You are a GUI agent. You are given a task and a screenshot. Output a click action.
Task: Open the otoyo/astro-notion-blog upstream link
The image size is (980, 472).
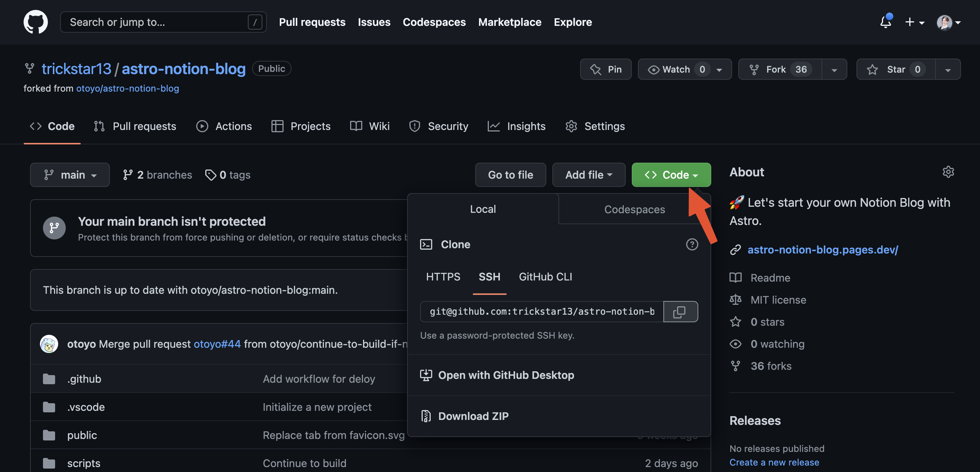[127, 88]
